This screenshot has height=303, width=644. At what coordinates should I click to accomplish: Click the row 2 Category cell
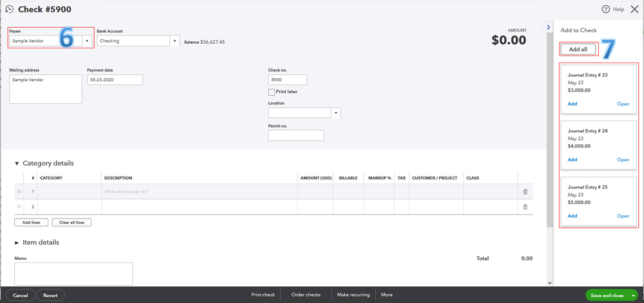(x=70, y=207)
